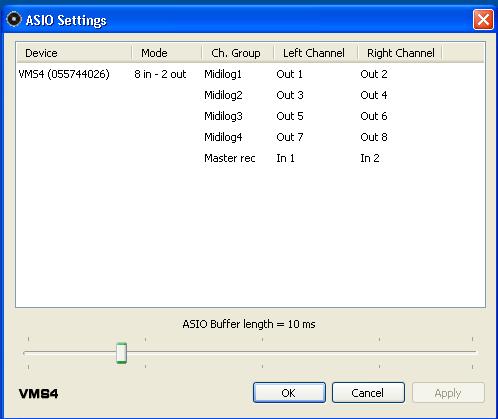Viewport: 498px width, 419px height.
Task: Click the ASIO buffer length slider thumb
Action: click(x=121, y=353)
